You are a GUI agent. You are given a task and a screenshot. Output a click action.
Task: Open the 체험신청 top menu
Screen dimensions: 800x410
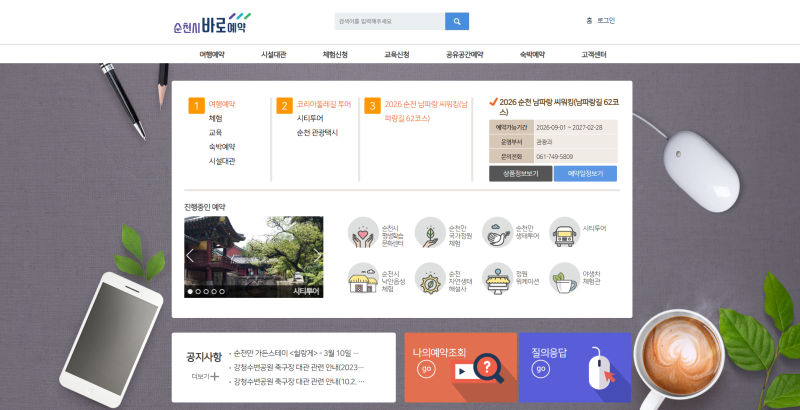click(335, 55)
